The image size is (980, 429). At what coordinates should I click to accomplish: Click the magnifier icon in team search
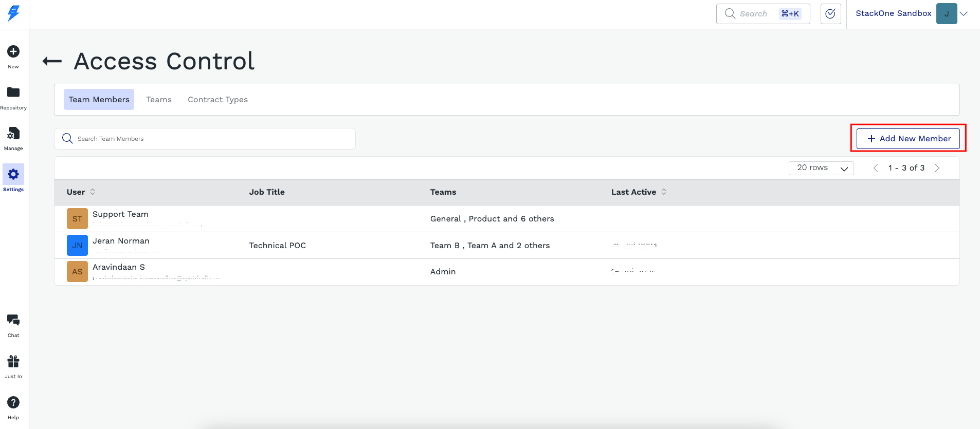click(x=67, y=139)
